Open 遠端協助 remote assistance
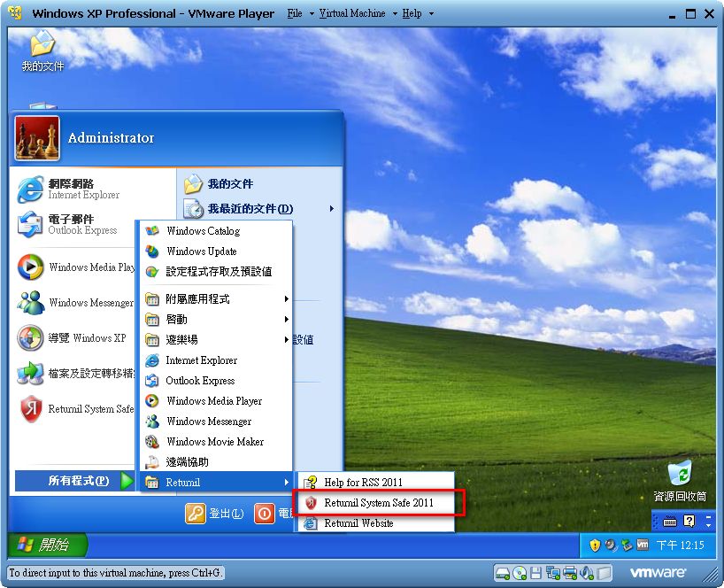The image size is (724, 588). pos(216,462)
